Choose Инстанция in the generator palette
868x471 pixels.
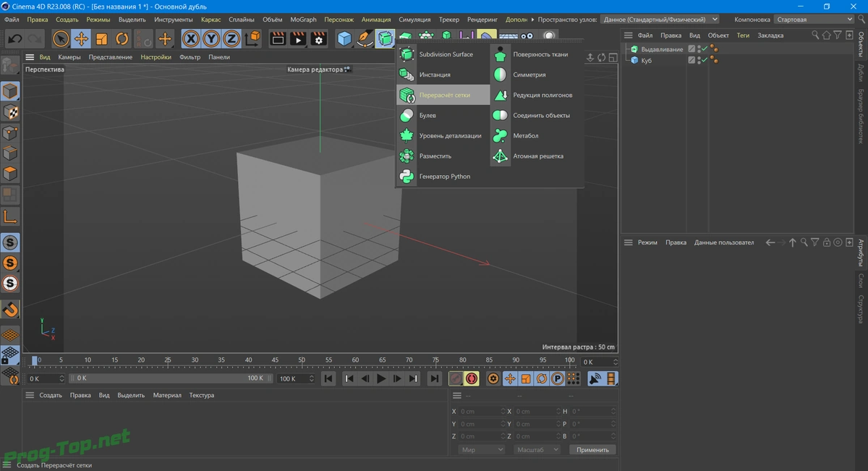pyautogui.click(x=443, y=75)
